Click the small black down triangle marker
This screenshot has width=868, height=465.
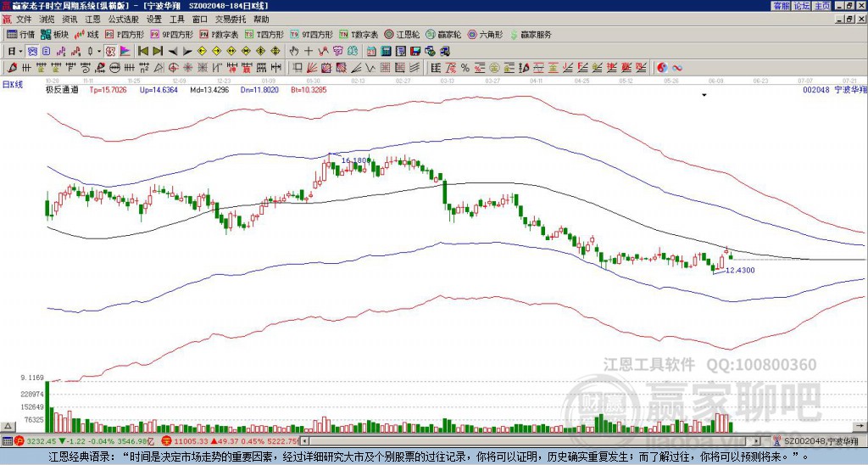(x=704, y=95)
